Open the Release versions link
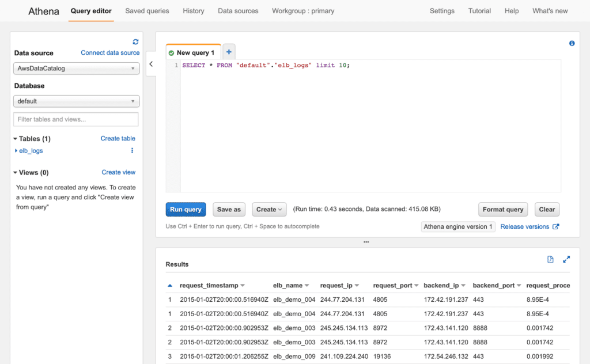This screenshot has height=364, width=590. (524, 226)
